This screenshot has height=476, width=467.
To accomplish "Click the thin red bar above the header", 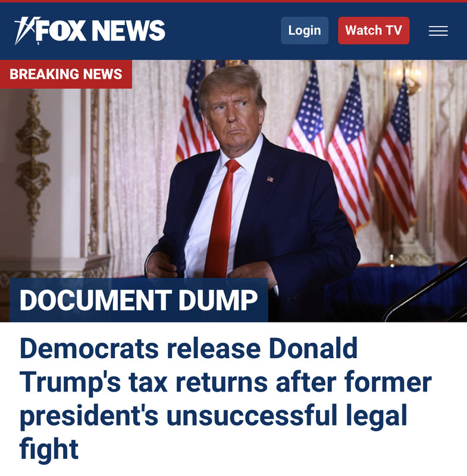I will [233, 1].
